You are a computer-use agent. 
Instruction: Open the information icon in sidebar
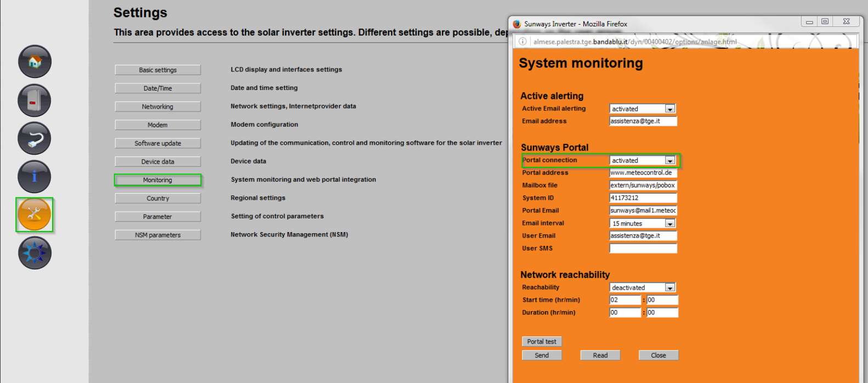[35, 177]
